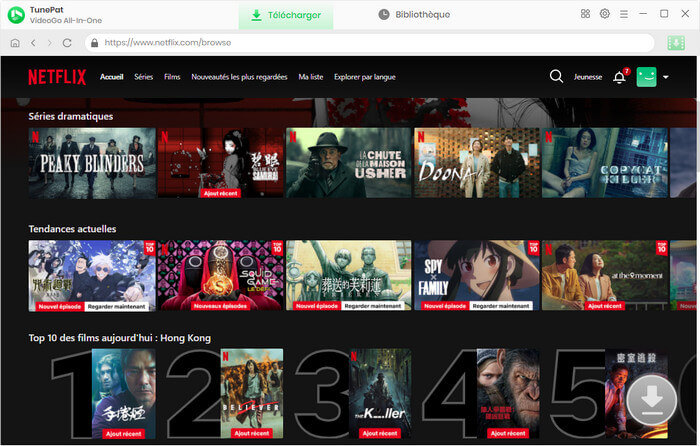Click Top 10 des films Hong Kong heading
The image size is (700, 446).
click(120, 338)
